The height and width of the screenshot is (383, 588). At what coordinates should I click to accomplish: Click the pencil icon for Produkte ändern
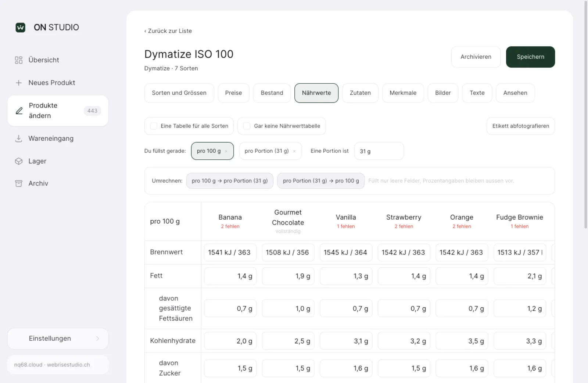click(x=19, y=111)
